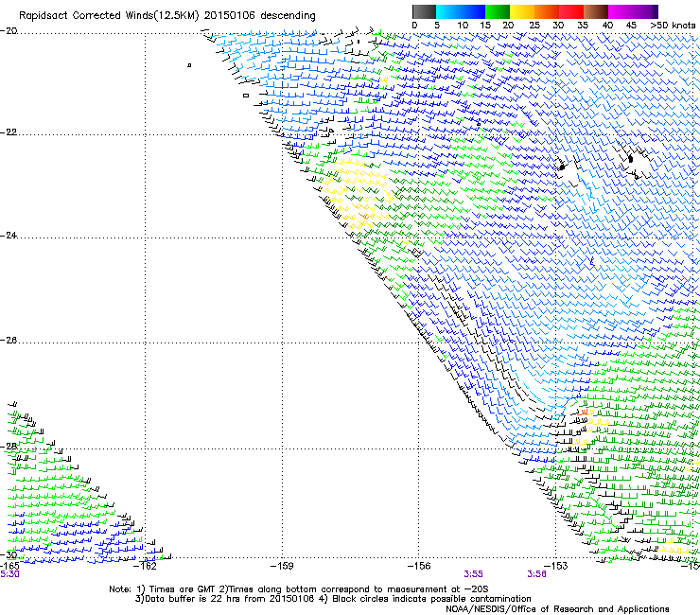Click the word "descending" in the title
This screenshot has height=615, width=700.
(x=288, y=16)
